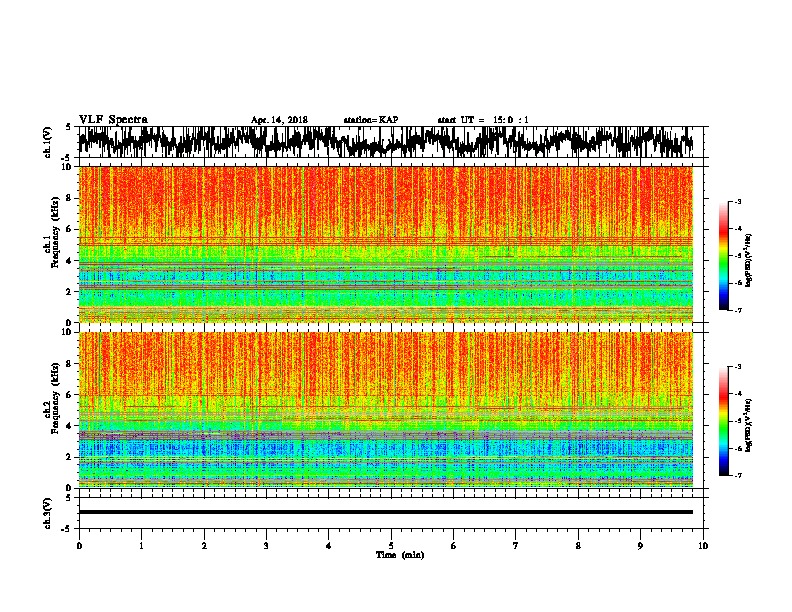Click the color scale bar beside ch.2 spectrogram
The image size is (792, 612).
point(724,421)
